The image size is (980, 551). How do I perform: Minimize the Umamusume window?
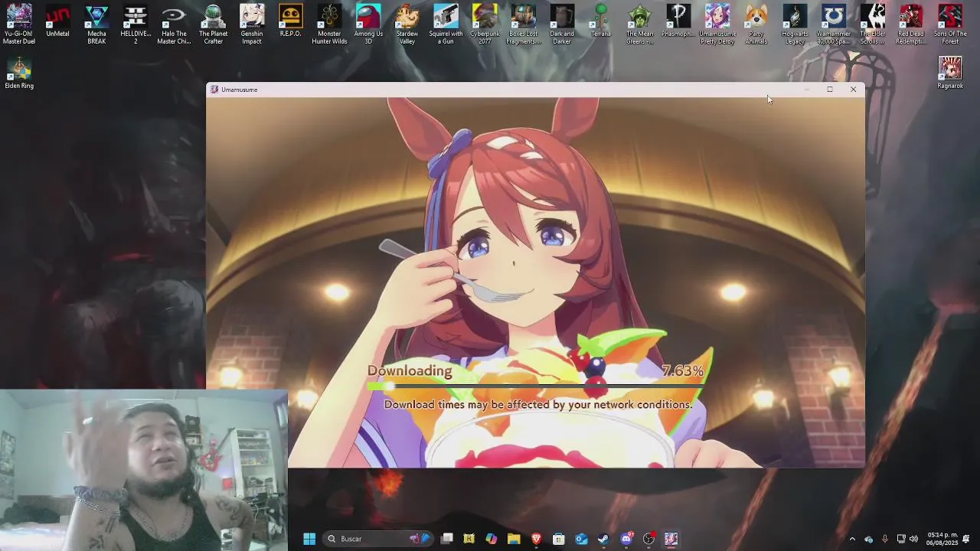click(806, 90)
